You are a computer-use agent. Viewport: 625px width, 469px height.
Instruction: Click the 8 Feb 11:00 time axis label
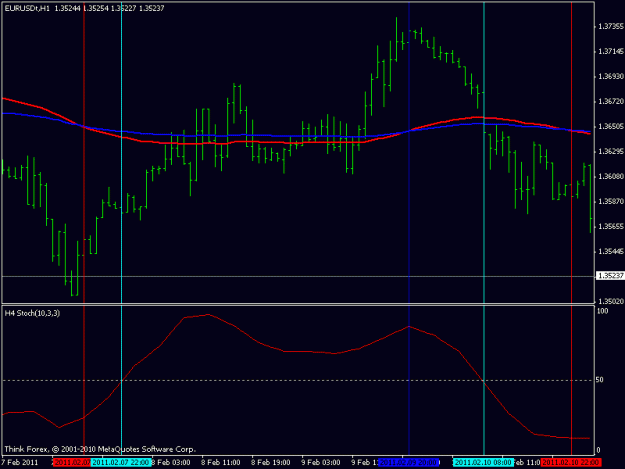[220, 463]
